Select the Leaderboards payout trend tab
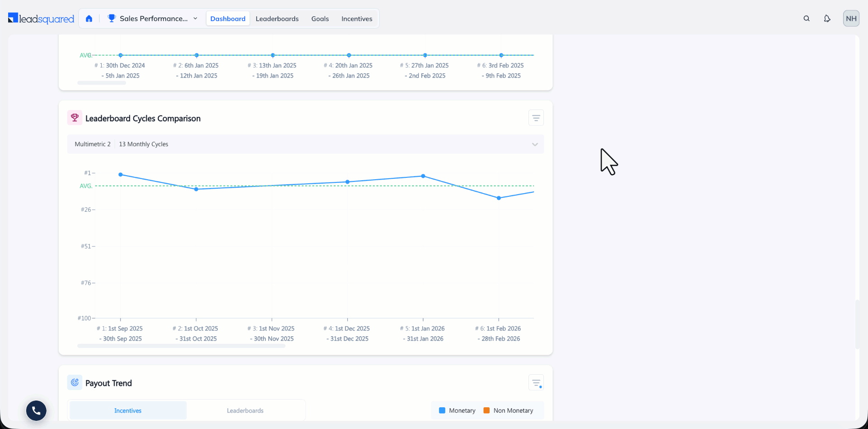 (245, 410)
